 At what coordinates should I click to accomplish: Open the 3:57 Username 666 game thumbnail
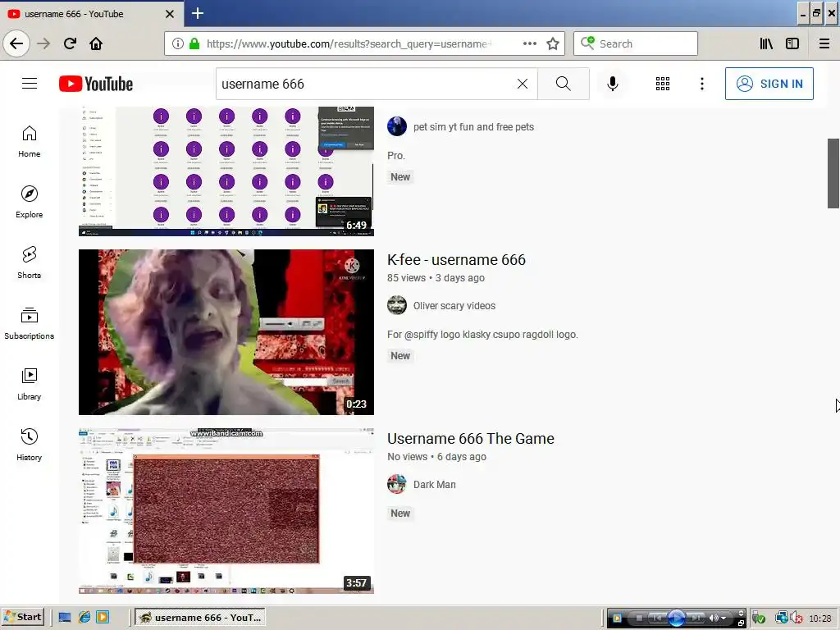226,511
